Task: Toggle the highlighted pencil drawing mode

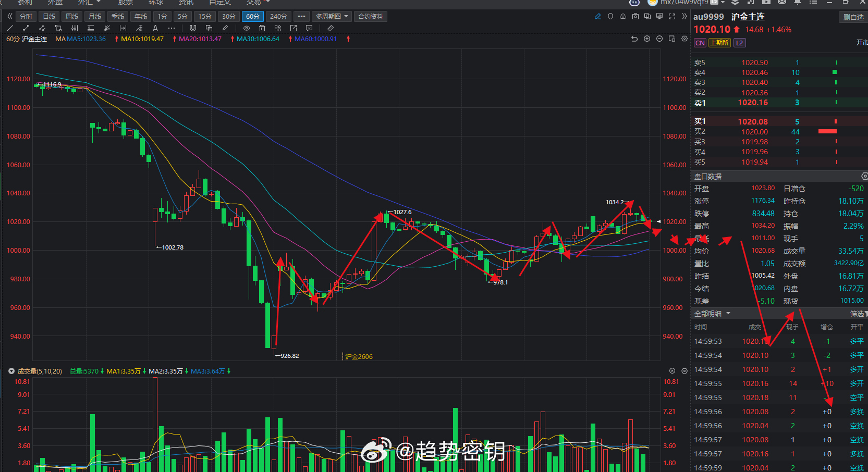Action: pyautogui.click(x=597, y=16)
